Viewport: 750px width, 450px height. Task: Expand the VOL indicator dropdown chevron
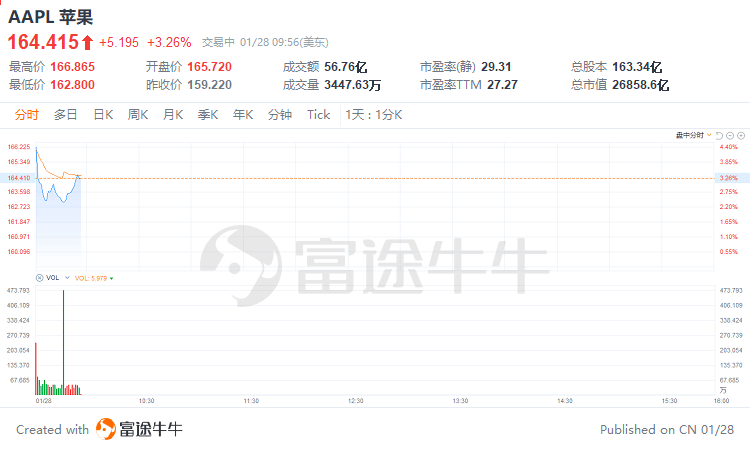(67, 278)
